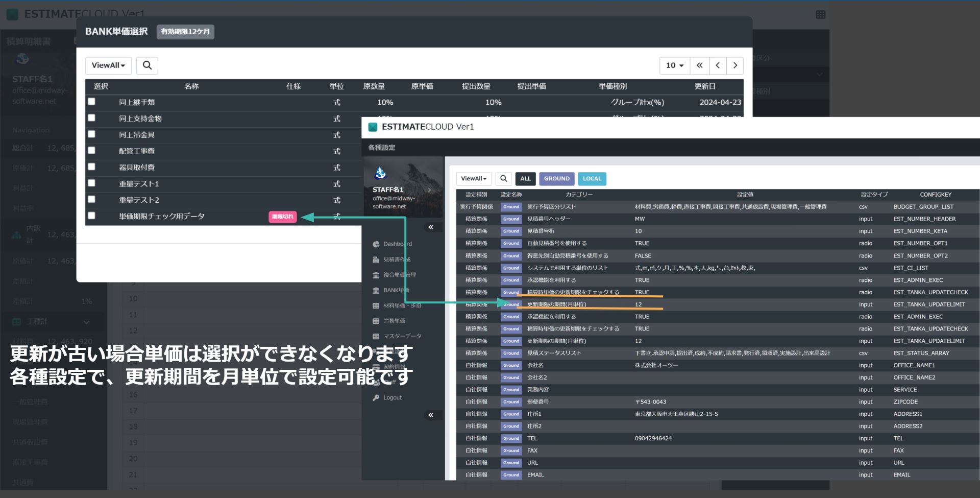Go to the next page in the BANK単価選択 pager
980x498 pixels.
[x=735, y=65]
